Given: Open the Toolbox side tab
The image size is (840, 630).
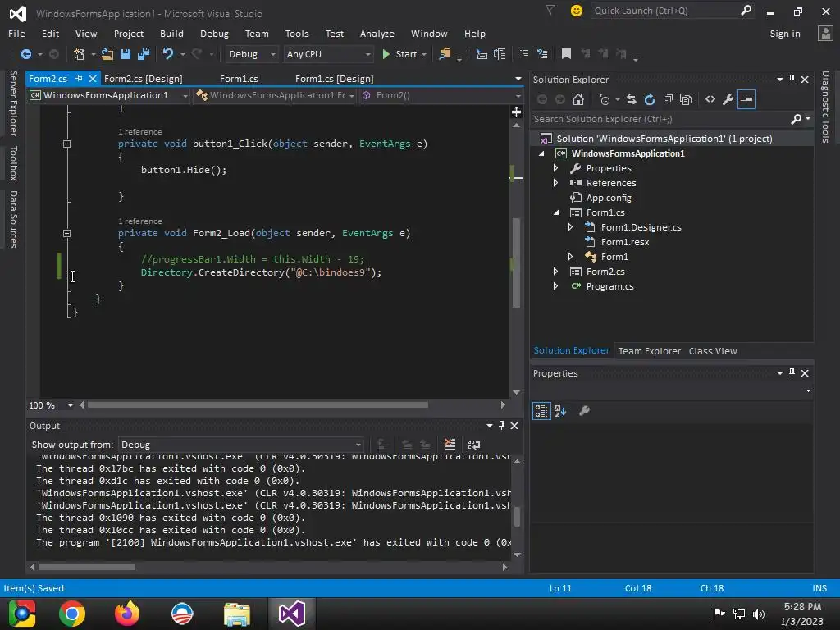Looking at the screenshot, I should pos(13,163).
